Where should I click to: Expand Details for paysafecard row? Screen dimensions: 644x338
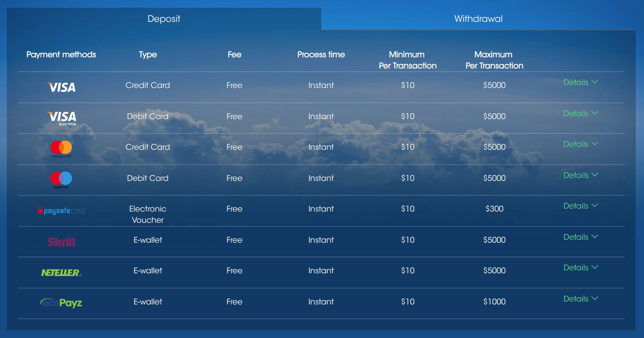[x=581, y=206]
